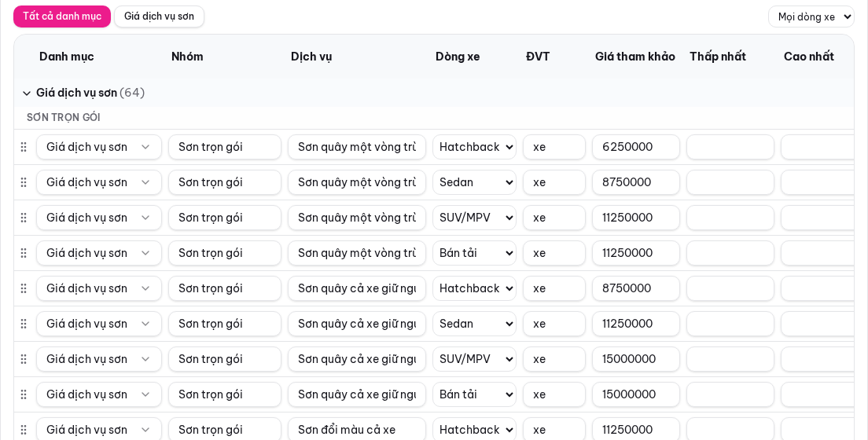Viewport: 868px width, 440px height.
Task: Collapse the Giá dịch vụ sơn (64) group
Action: click(x=27, y=93)
